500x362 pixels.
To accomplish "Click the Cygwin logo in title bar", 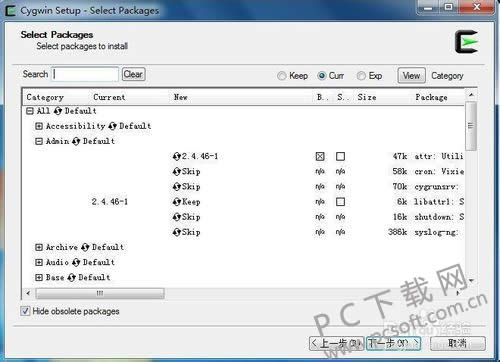I will coord(11,10).
